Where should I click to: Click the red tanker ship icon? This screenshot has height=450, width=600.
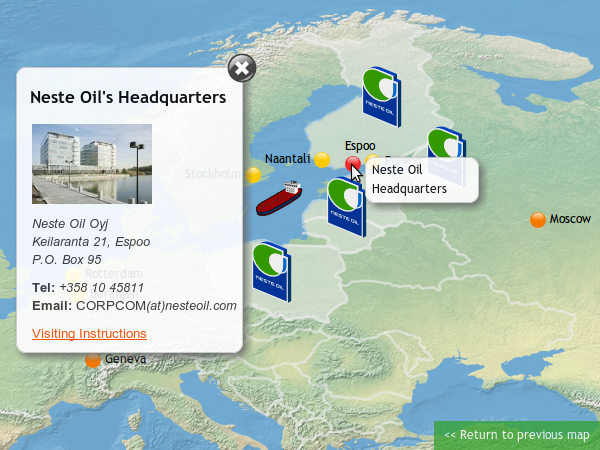[279, 198]
